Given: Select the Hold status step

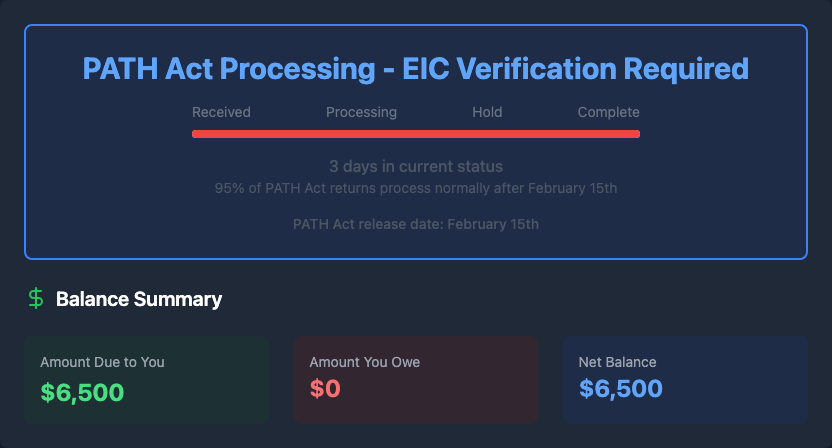Looking at the screenshot, I should coord(487,112).
